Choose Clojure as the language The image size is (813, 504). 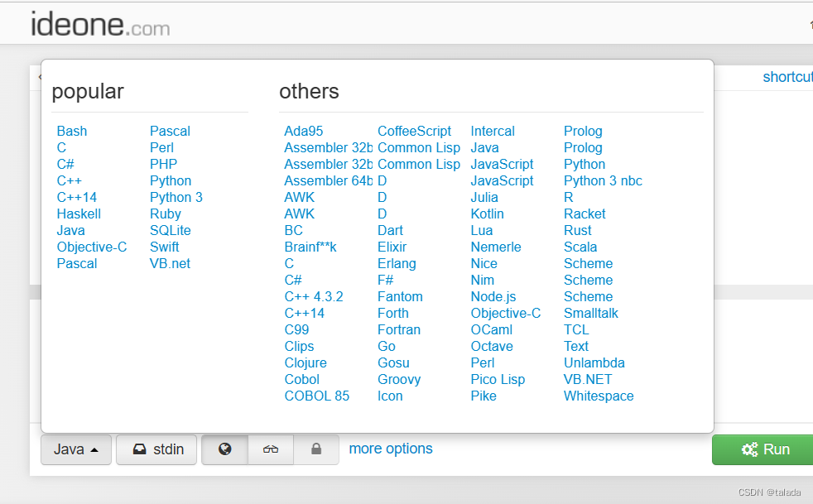click(305, 363)
